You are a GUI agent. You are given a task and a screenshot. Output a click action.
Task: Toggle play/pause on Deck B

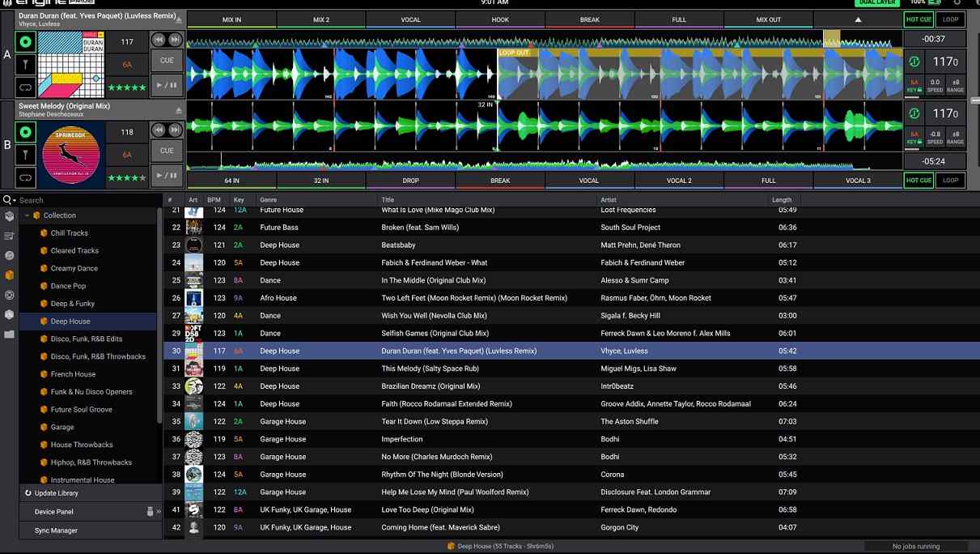click(167, 175)
